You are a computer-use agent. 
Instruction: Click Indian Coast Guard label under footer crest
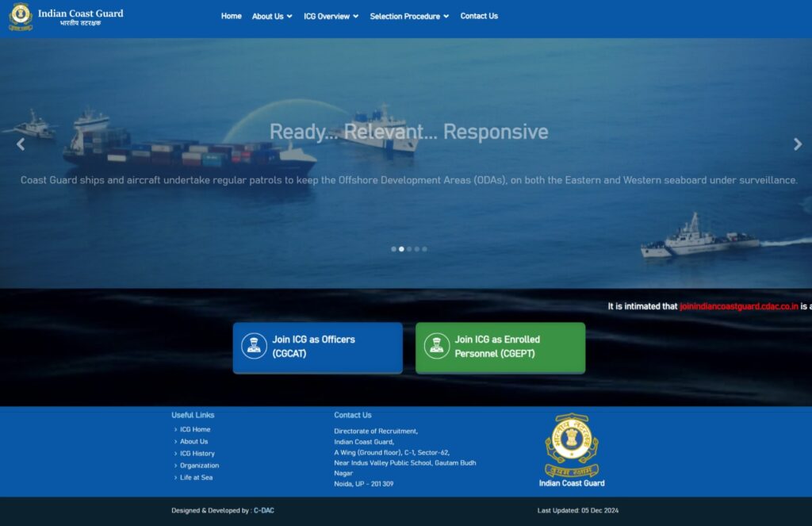[x=572, y=483]
